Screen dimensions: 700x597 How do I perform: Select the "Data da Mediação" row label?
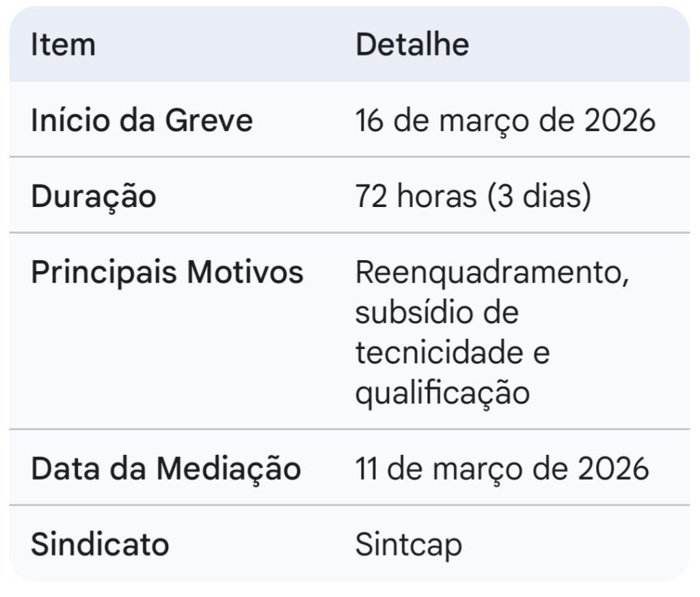(165, 469)
